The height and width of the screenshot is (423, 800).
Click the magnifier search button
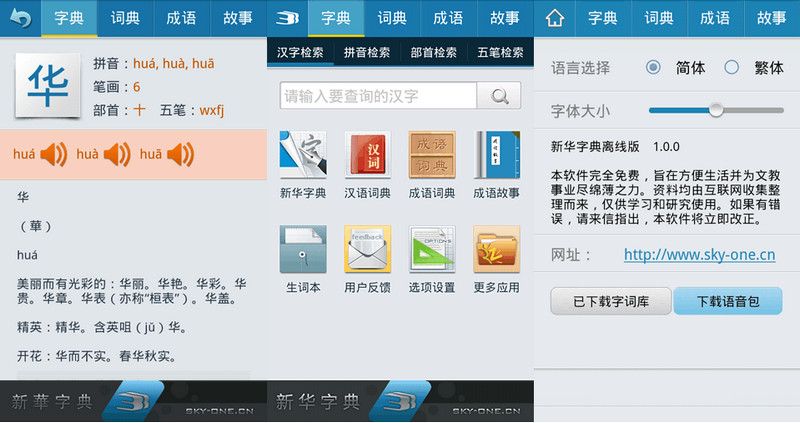[x=499, y=95]
